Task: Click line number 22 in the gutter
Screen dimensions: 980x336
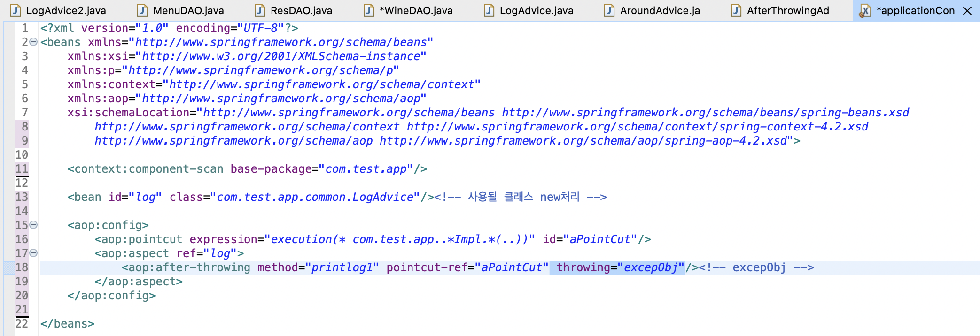Action: (22, 324)
